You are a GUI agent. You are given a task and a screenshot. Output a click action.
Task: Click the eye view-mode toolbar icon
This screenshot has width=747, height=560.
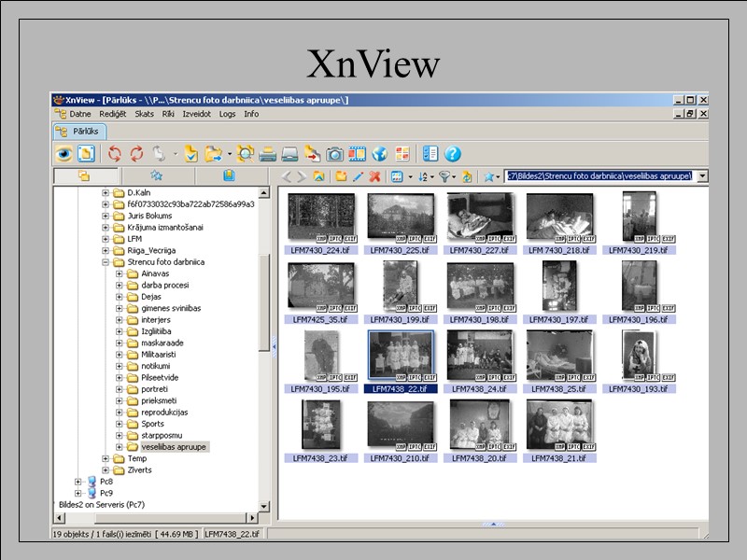pos(63,154)
